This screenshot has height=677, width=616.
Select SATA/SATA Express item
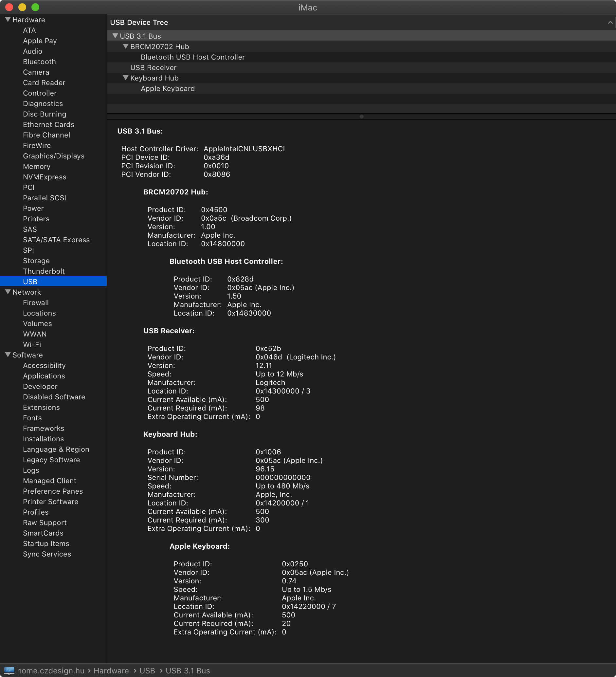point(56,240)
